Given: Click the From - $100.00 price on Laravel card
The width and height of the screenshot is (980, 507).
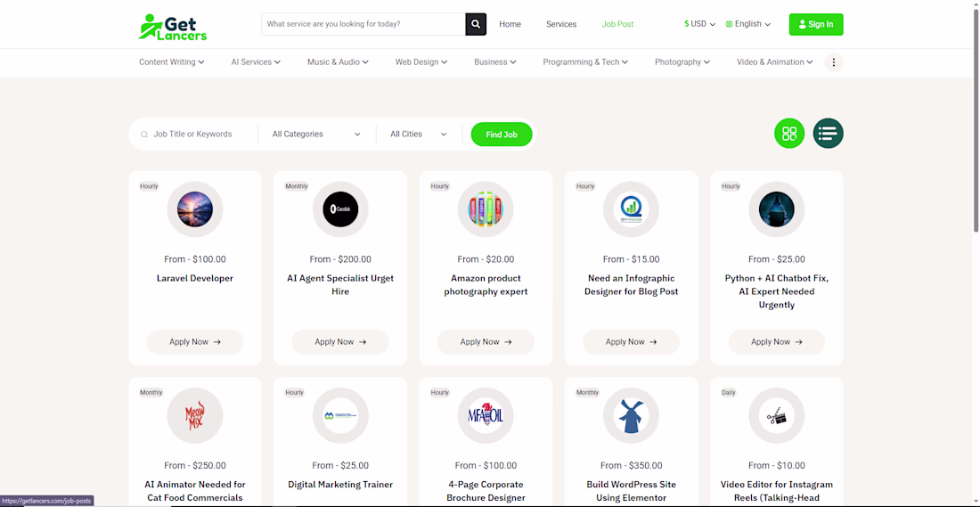Looking at the screenshot, I should point(195,258).
